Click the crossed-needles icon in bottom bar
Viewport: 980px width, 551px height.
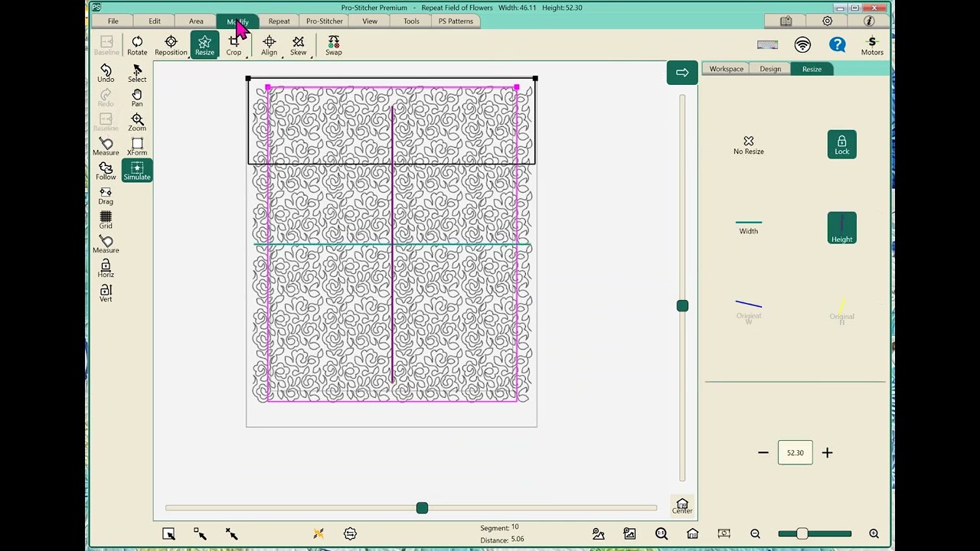point(318,533)
